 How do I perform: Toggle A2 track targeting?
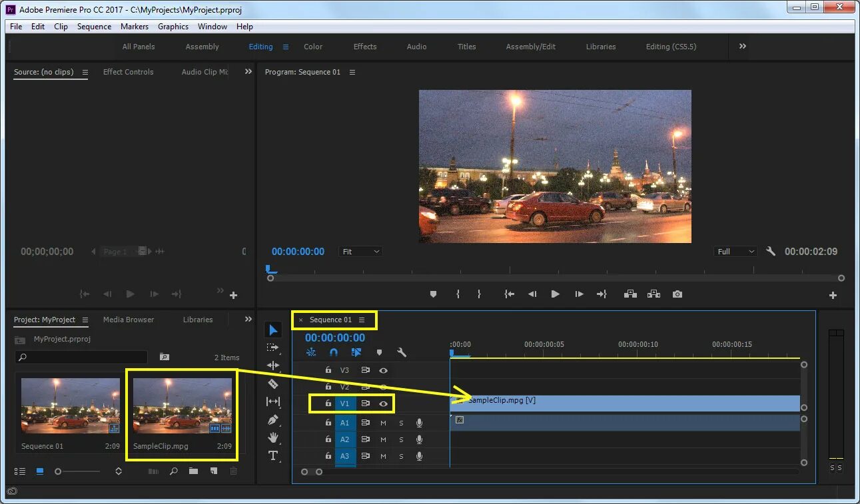pos(345,439)
